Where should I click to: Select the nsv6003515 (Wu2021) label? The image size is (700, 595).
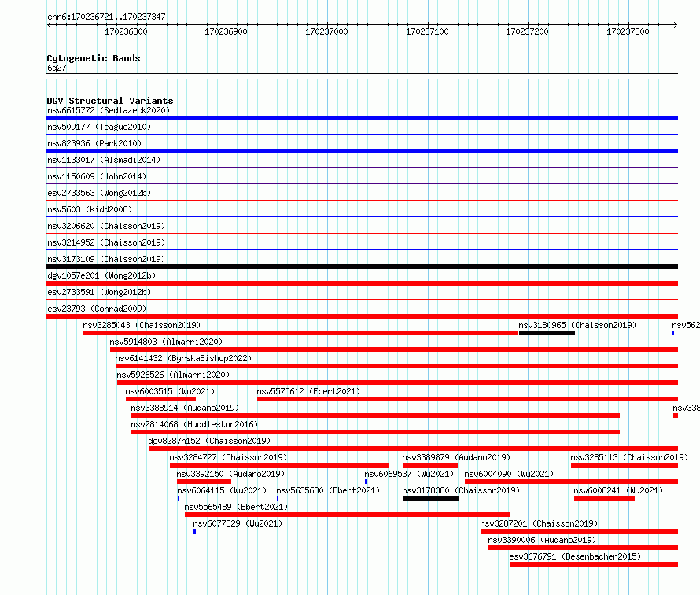[x=170, y=391]
